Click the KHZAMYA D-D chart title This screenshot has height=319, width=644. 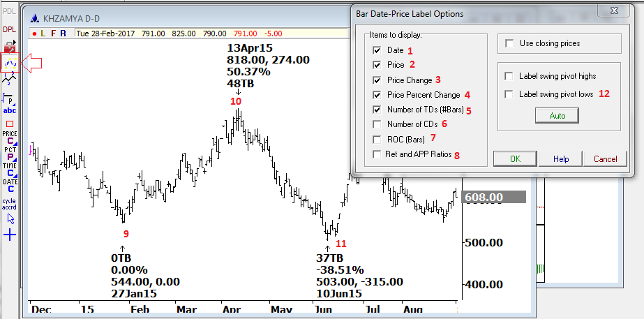(71, 18)
